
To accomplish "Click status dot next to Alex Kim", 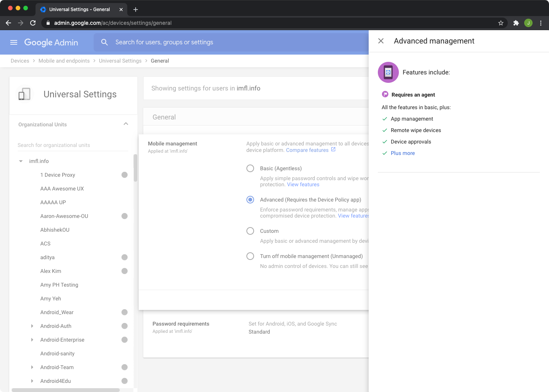I will pyautogui.click(x=125, y=271).
